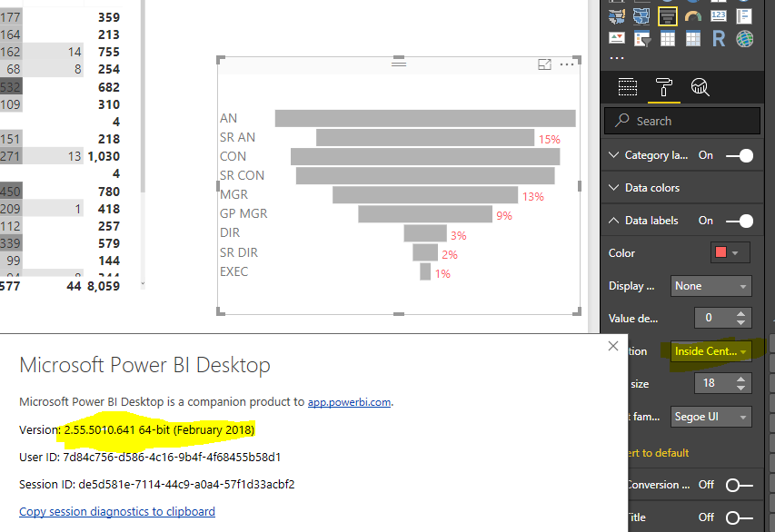Toggle the Title switch
This screenshot has height=532, width=775.
tap(740, 517)
